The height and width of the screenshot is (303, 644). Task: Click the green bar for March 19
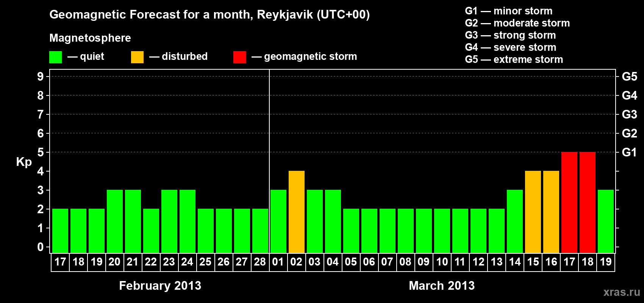click(606, 222)
